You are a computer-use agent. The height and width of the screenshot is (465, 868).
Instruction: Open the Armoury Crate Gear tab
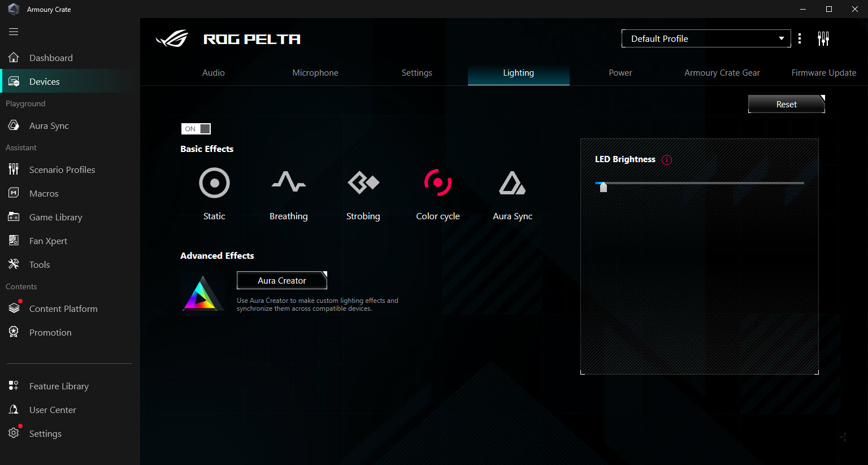click(722, 73)
